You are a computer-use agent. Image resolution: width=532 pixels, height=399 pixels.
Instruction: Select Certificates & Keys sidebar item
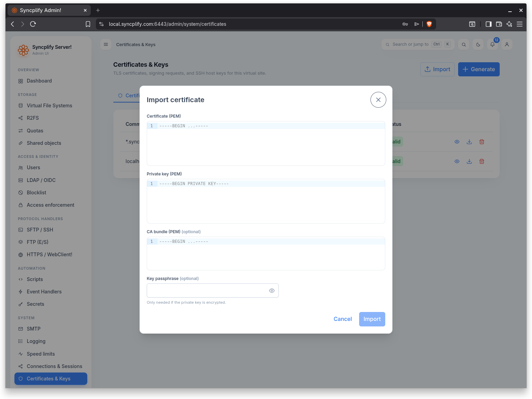51,379
